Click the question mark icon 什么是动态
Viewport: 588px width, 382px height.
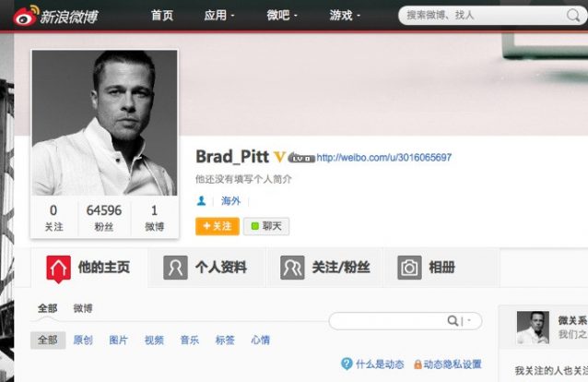[347, 364]
